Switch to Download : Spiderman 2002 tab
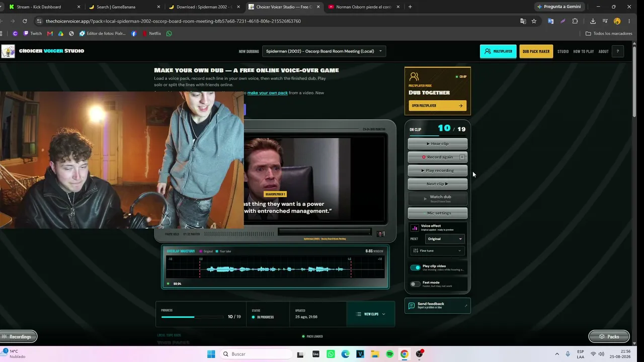 [x=204, y=7]
